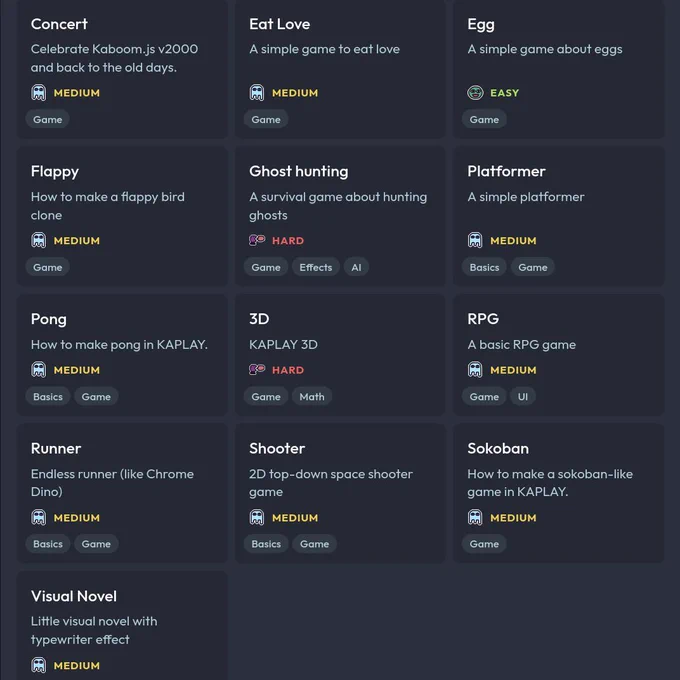This screenshot has width=680, height=680.
Task: Open the Flappy example title
Action: [55, 172]
